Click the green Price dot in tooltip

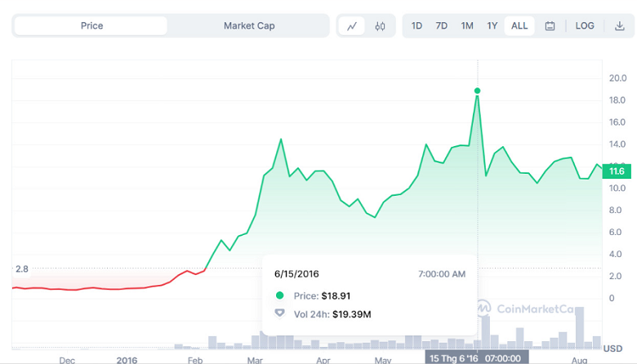click(280, 295)
